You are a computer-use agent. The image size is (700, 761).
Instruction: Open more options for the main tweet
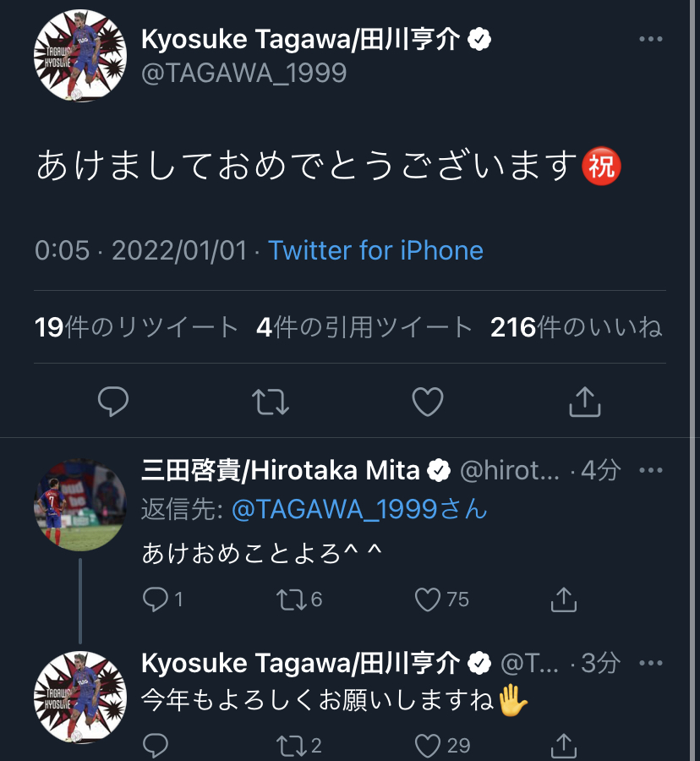pos(650,39)
